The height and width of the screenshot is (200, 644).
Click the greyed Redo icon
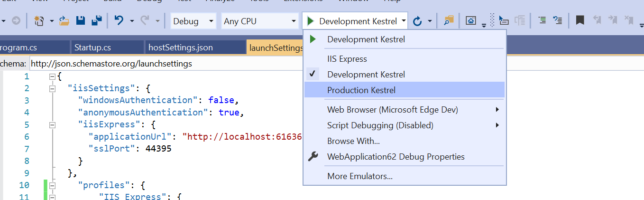click(x=145, y=21)
